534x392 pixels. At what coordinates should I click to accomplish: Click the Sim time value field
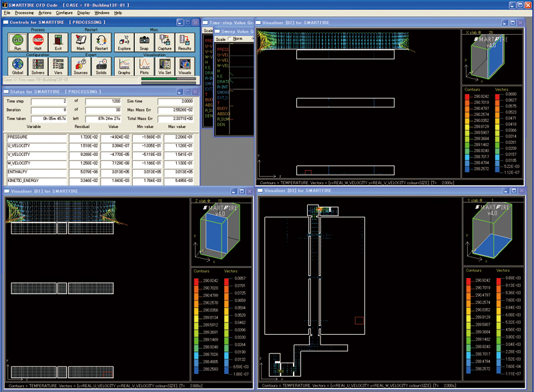176,101
